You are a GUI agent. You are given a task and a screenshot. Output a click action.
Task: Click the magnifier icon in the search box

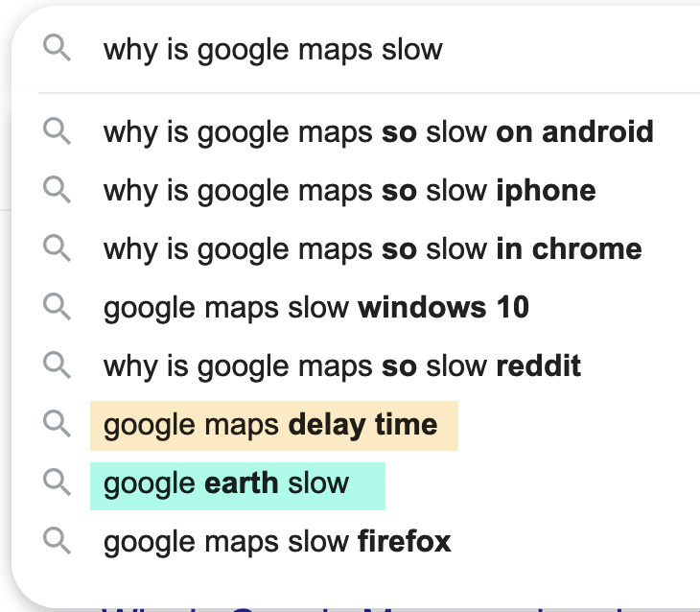58,50
